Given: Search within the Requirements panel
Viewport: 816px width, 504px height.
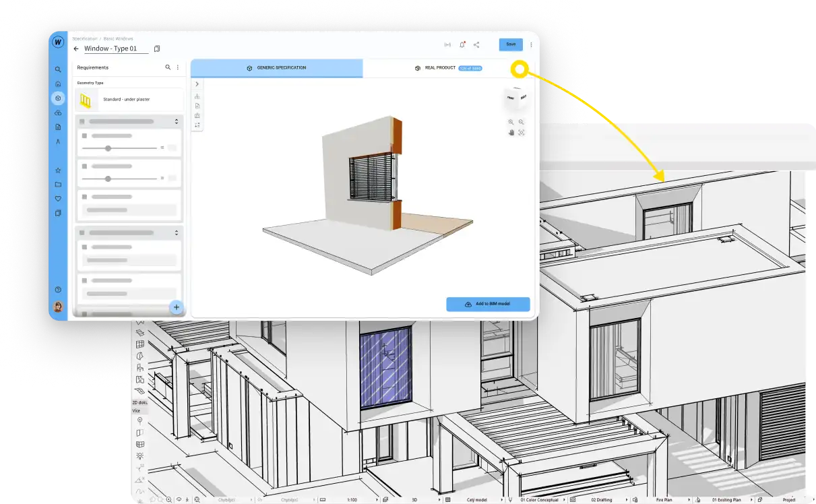Looking at the screenshot, I should point(168,67).
